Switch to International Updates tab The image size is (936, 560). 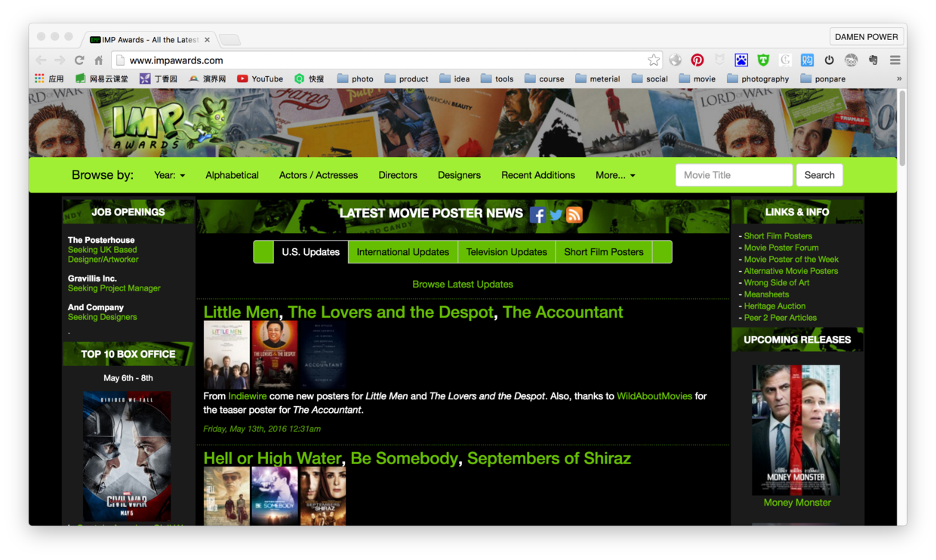point(402,252)
